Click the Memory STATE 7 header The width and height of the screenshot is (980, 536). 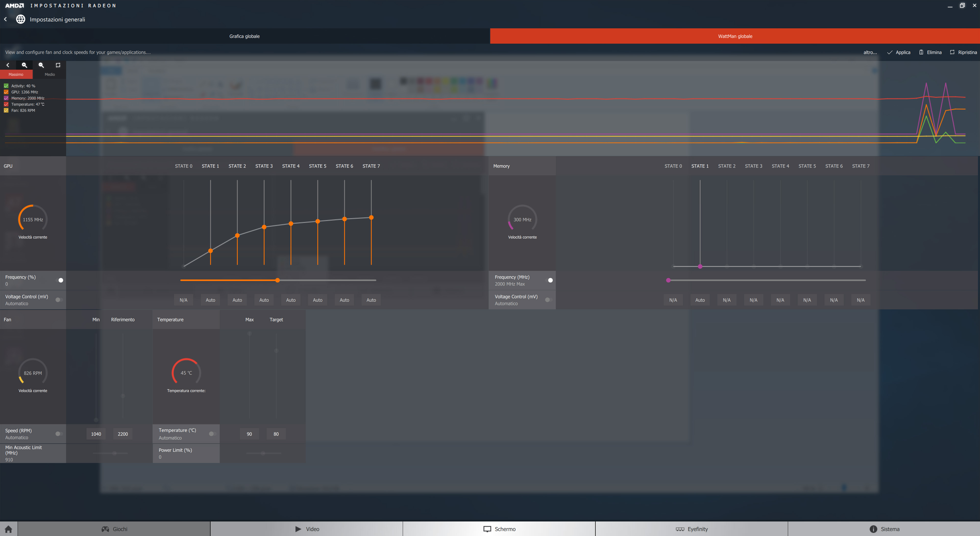click(x=861, y=166)
